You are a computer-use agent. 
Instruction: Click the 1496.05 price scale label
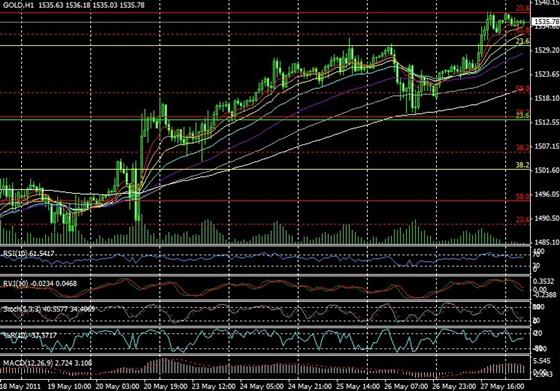(546, 195)
